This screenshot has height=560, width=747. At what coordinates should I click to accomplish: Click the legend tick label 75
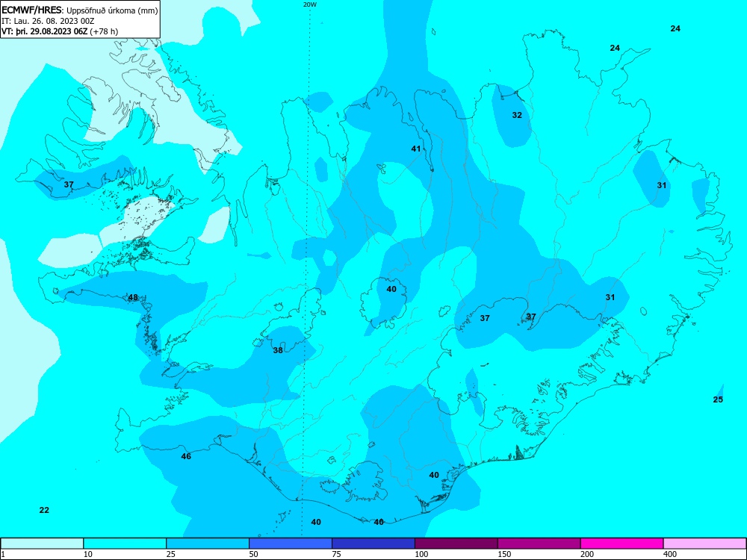click(336, 554)
